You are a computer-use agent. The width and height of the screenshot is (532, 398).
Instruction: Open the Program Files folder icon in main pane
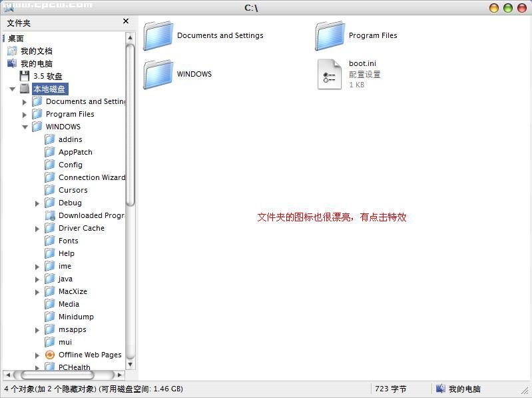[x=330, y=35]
